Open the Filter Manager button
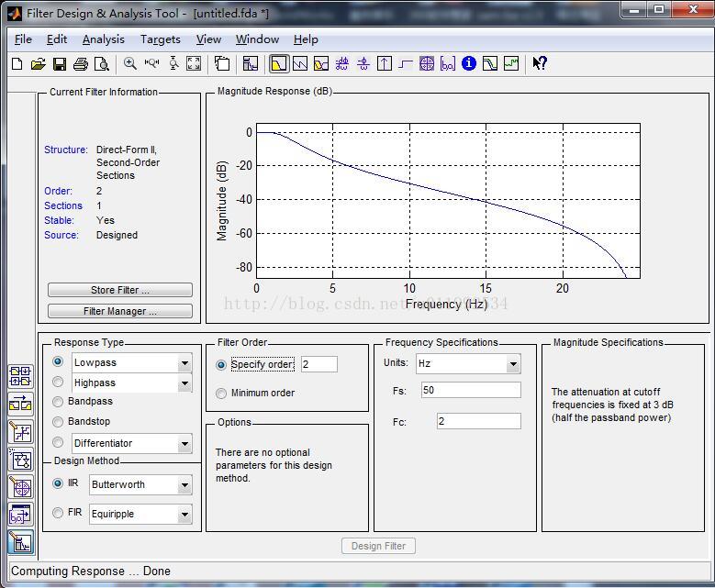This screenshot has width=715, height=588. point(120,311)
